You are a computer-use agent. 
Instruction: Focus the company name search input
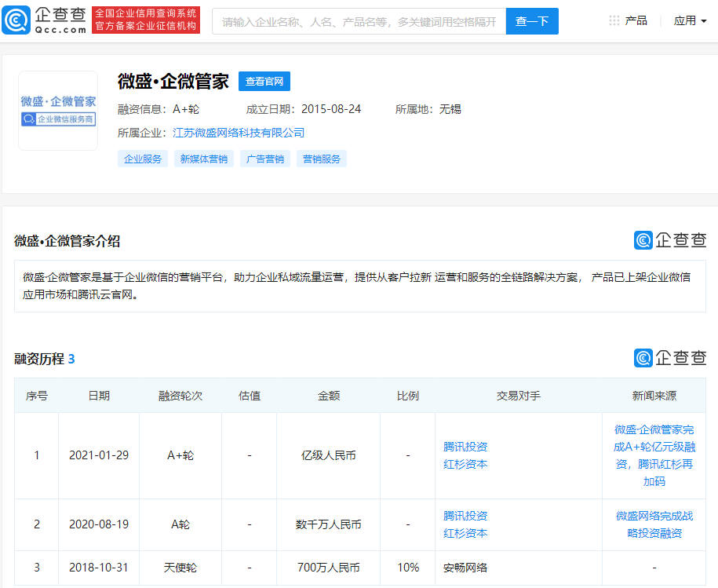click(359, 21)
